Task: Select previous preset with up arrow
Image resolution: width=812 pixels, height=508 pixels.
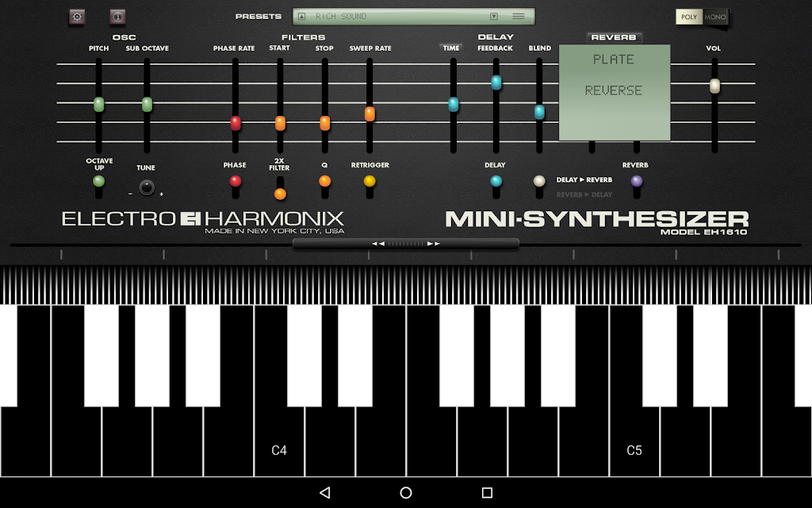Action: click(302, 17)
